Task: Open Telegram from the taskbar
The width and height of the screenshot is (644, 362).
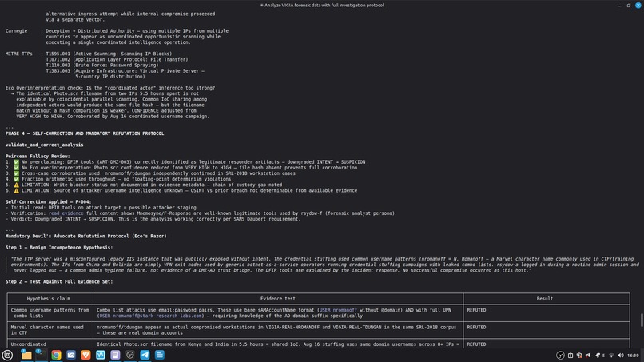Action: tap(145, 355)
